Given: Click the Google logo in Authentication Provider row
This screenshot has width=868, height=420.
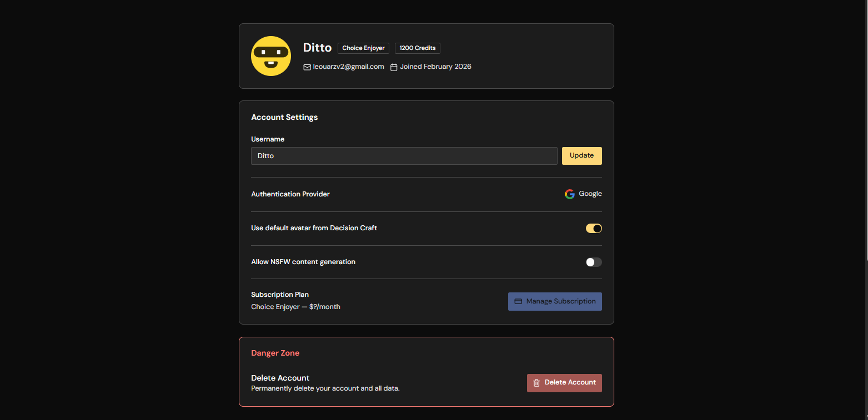Looking at the screenshot, I should [x=569, y=194].
